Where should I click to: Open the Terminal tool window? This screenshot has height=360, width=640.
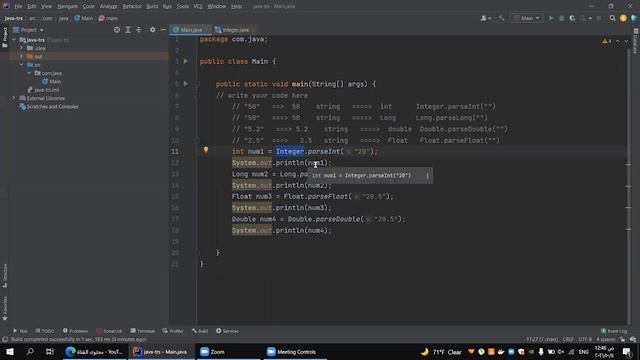(x=142, y=331)
